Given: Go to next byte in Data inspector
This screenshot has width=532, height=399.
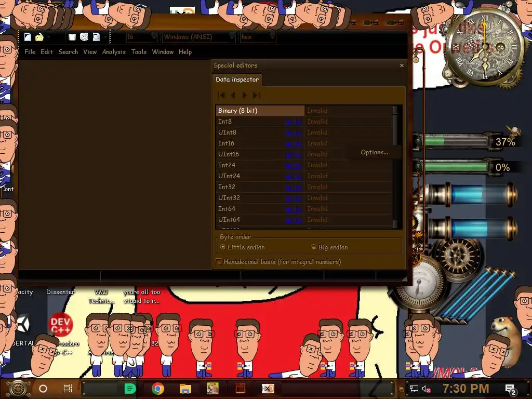Looking at the screenshot, I should 245,96.
